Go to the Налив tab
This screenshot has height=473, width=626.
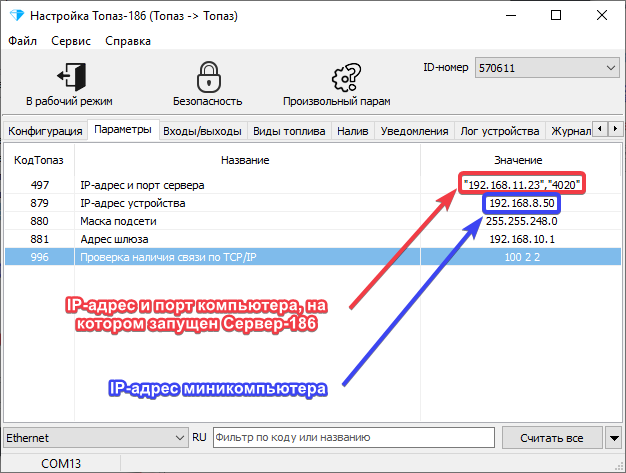[x=353, y=131]
